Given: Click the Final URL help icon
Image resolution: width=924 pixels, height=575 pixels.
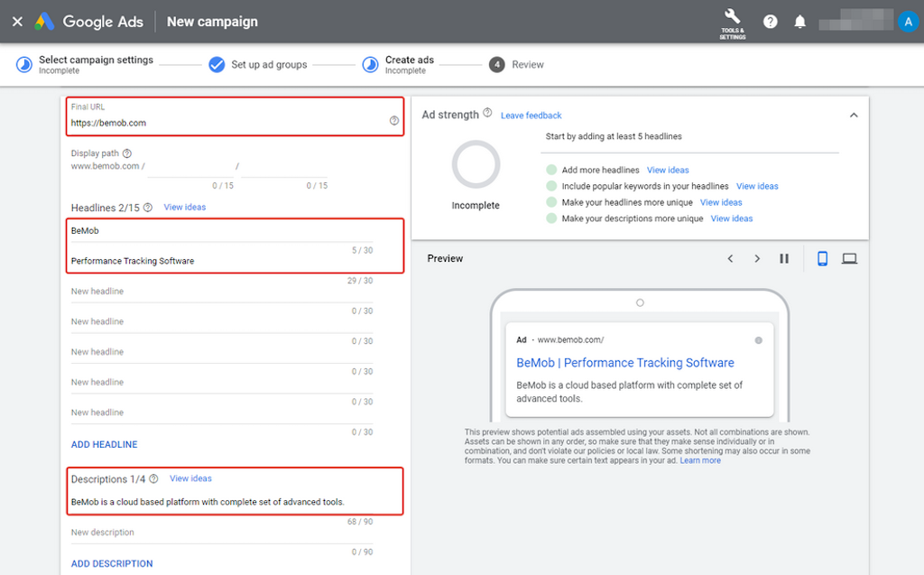Looking at the screenshot, I should (x=394, y=121).
